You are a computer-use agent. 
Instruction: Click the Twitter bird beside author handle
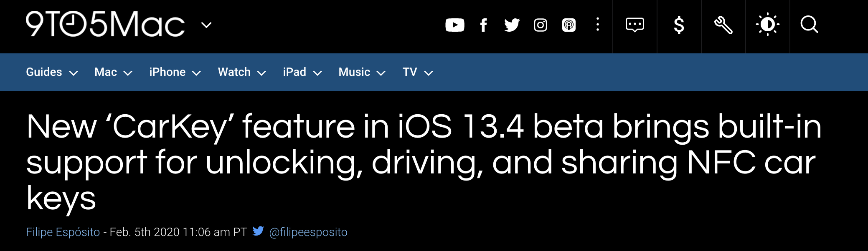click(x=258, y=231)
